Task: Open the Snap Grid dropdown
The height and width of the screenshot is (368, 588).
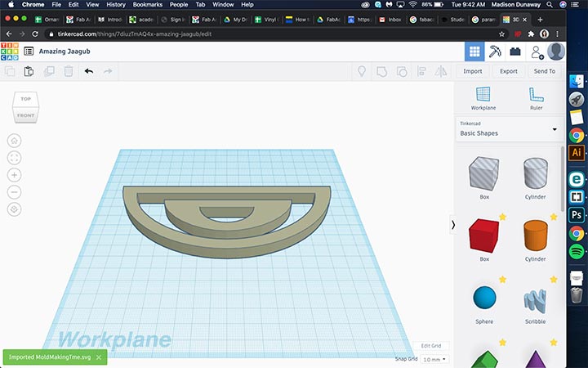Action: (x=434, y=359)
